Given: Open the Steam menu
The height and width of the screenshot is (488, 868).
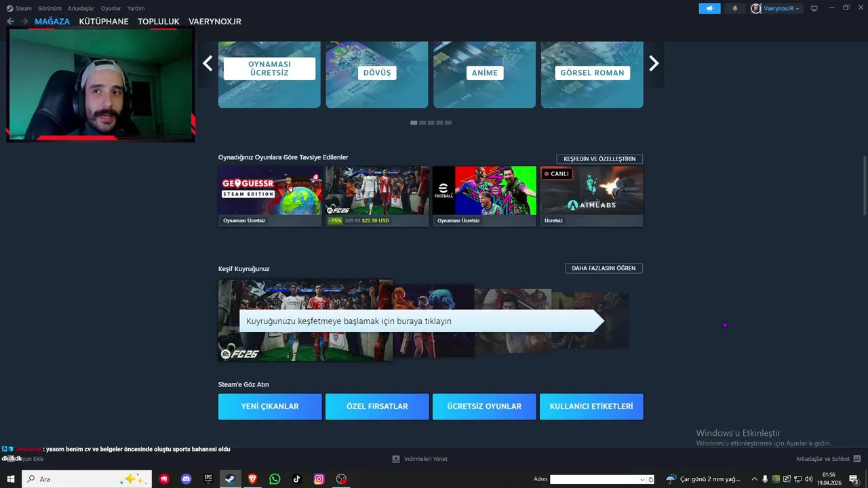Looking at the screenshot, I should click(x=23, y=8).
